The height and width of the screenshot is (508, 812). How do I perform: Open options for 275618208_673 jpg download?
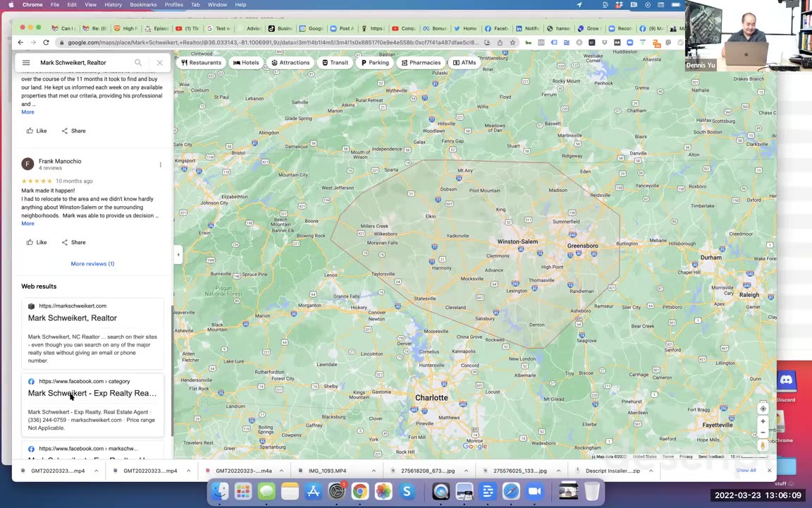point(466,471)
